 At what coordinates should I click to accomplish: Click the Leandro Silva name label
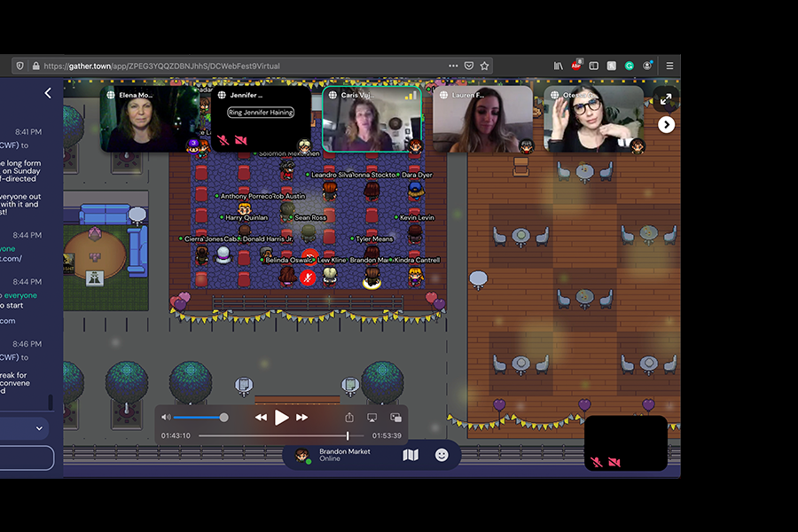[x=332, y=175]
